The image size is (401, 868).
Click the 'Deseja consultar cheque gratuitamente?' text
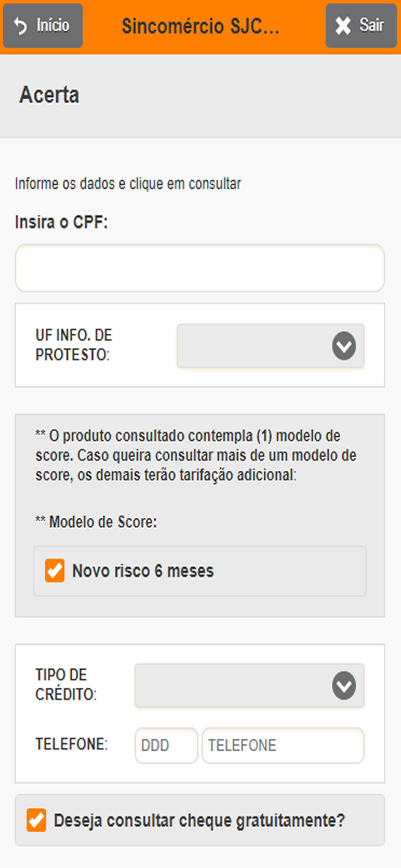[x=199, y=820]
